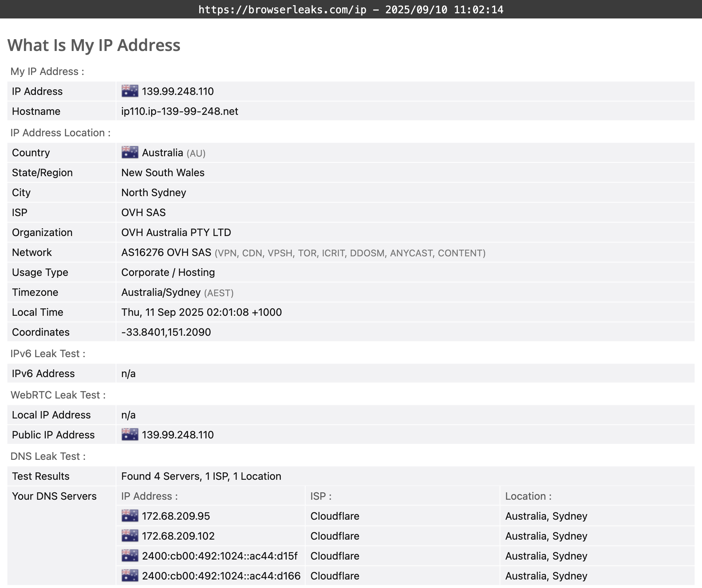This screenshot has width=702, height=588.
Task: Select the 'New South Wales' region value
Action: click(x=163, y=172)
